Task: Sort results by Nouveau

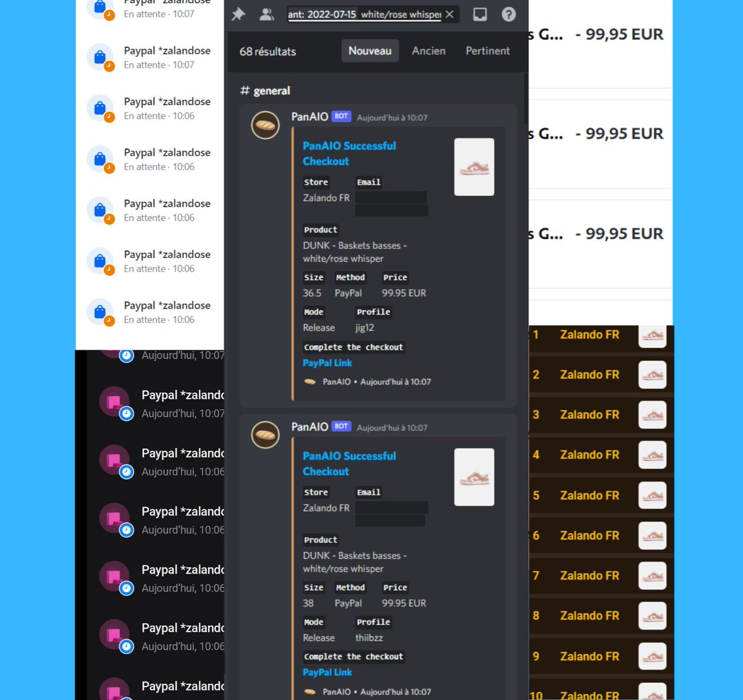Action: pyautogui.click(x=370, y=51)
